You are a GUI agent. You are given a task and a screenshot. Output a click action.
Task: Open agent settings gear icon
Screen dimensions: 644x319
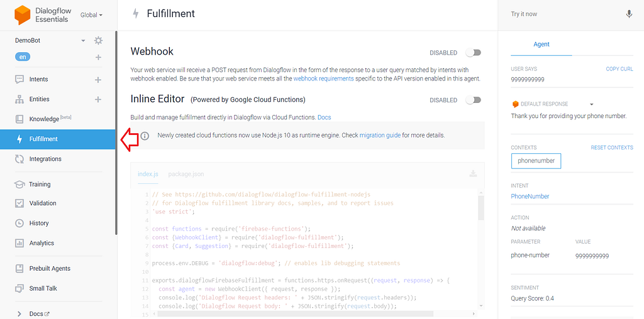point(98,41)
